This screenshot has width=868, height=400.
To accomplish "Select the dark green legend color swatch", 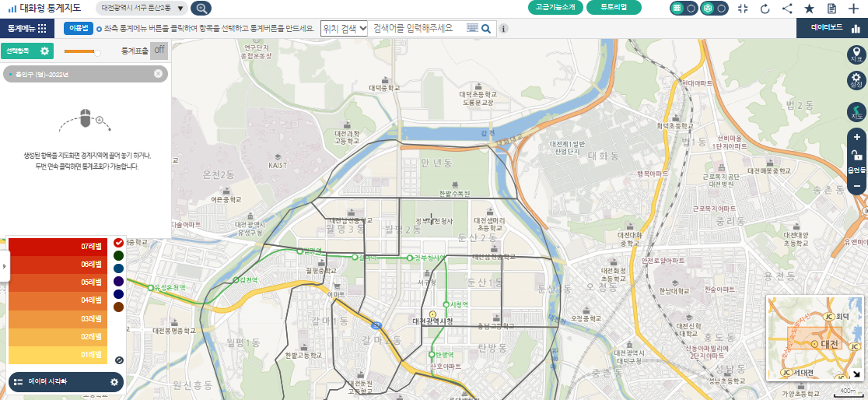I will coord(118,255).
